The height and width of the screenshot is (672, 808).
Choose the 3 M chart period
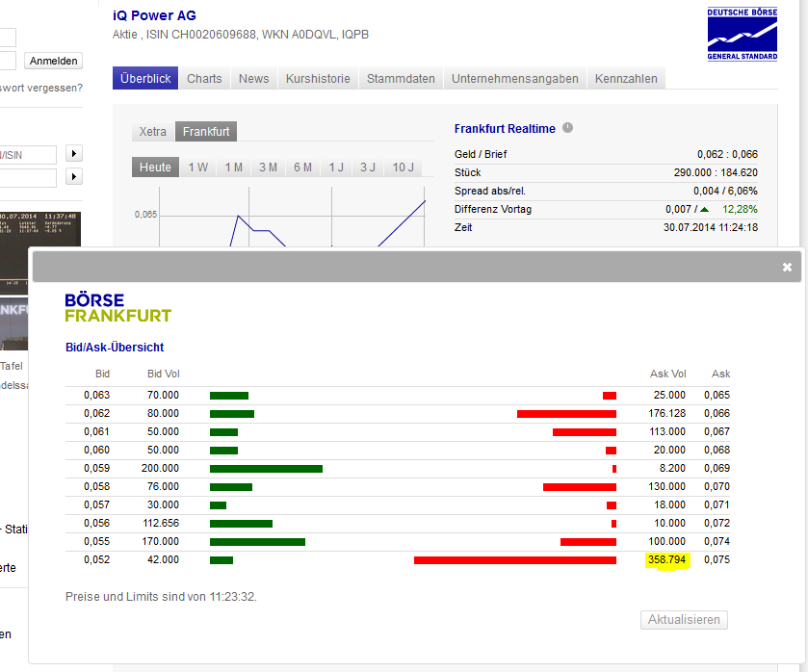point(268,167)
